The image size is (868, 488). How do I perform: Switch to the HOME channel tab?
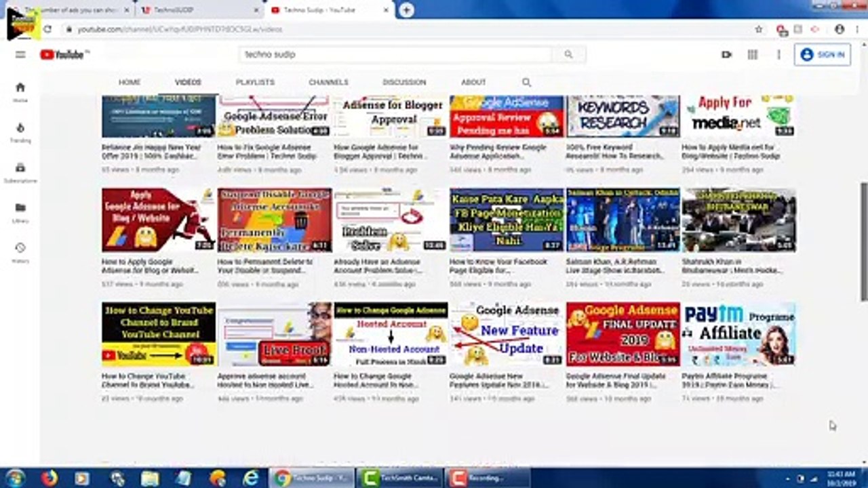130,82
